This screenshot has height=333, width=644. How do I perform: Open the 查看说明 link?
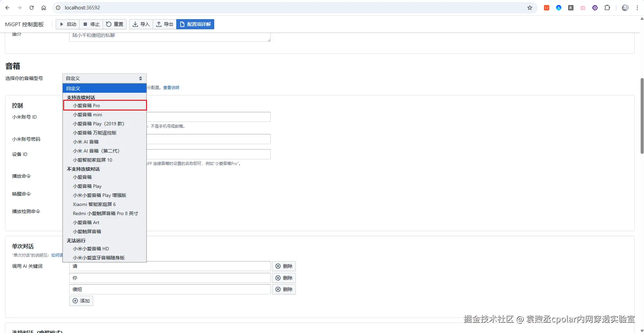[171, 88]
